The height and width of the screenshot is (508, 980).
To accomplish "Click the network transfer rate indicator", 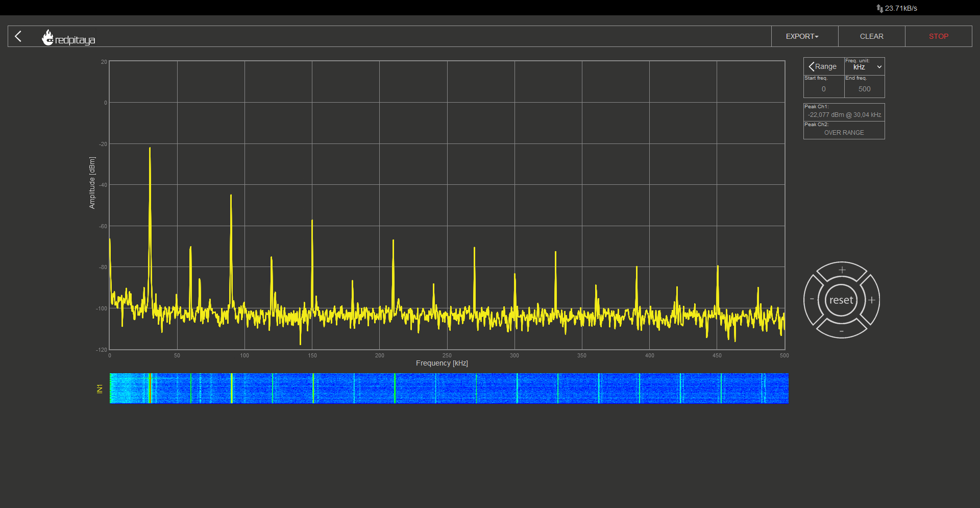I will pos(897,8).
